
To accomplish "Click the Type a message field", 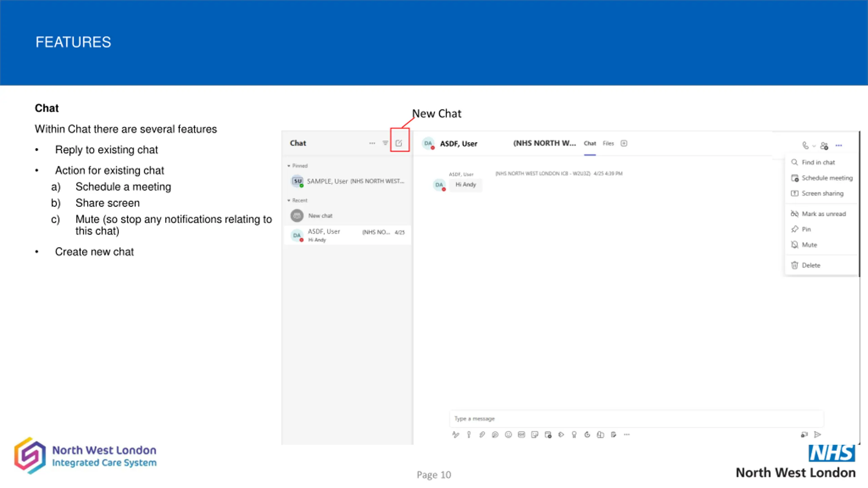I will [x=637, y=419].
